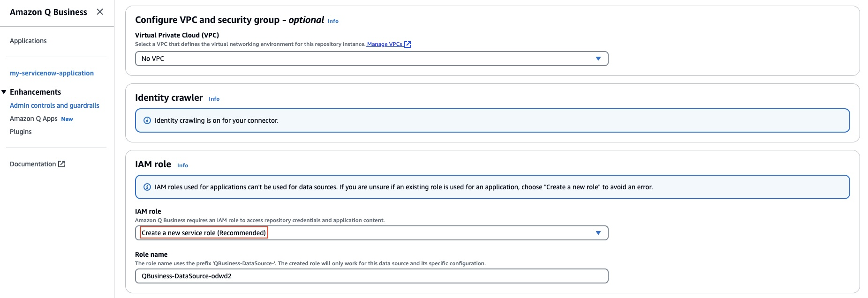Click the Role name input field

371,276
